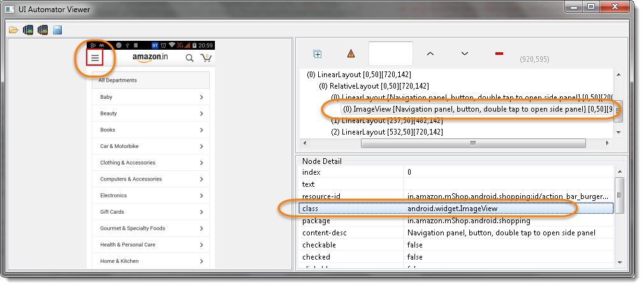Open the Baby department row chevron
The image size is (644, 287).
(x=201, y=98)
